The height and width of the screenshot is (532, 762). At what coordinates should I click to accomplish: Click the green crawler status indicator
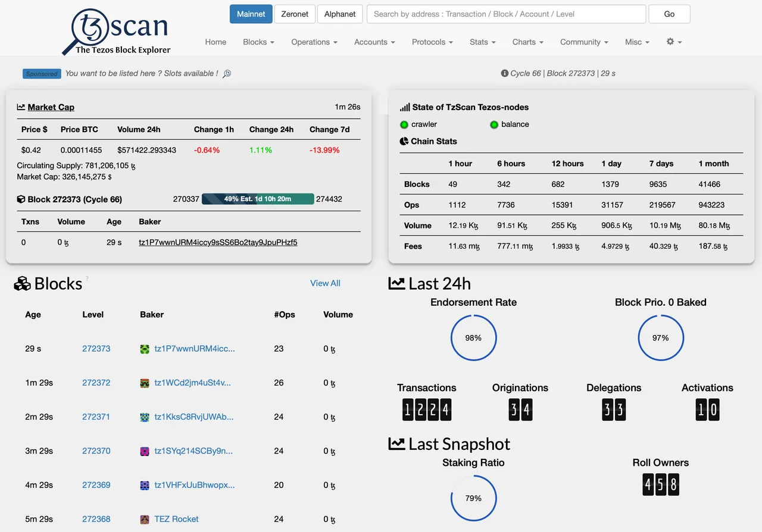tap(404, 124)
